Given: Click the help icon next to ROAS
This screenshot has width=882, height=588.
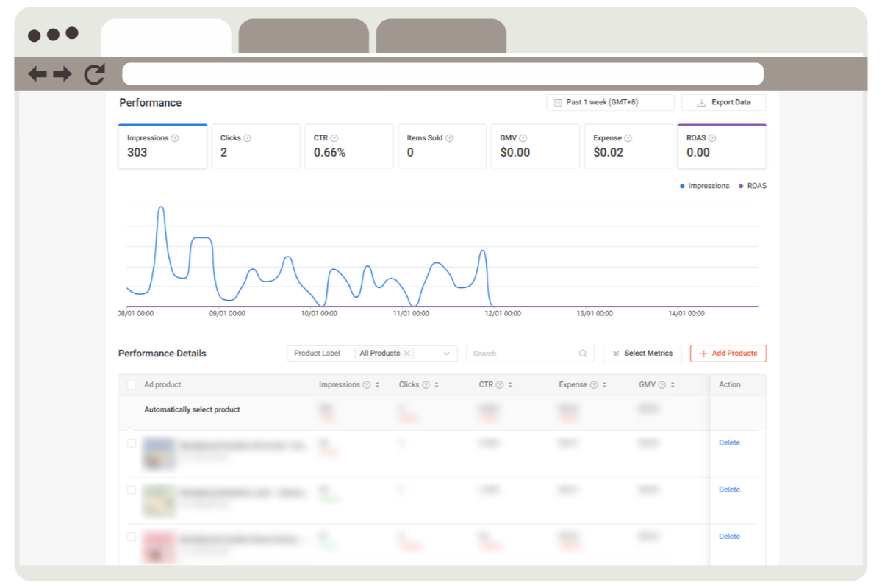Looking at the screenshot, I should click(712, 138).
